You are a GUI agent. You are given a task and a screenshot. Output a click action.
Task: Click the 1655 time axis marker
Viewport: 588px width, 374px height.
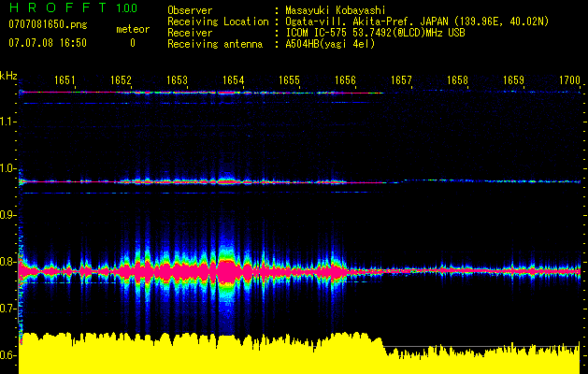click(289, 80)
